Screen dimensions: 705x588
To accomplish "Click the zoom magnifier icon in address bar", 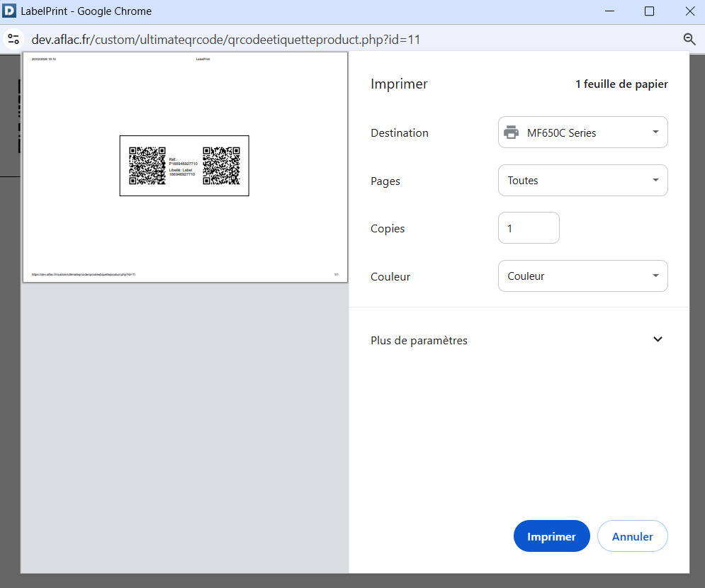I will tap(689, 39).
